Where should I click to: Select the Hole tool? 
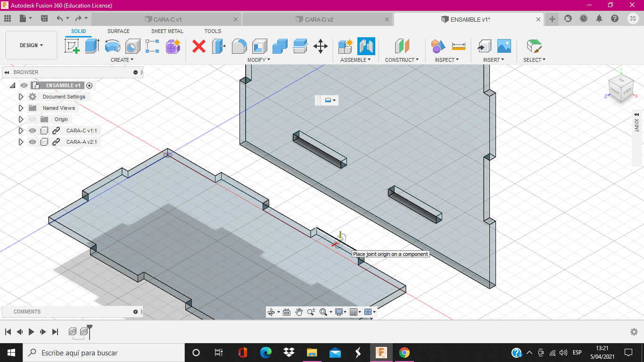click(132, 46)
